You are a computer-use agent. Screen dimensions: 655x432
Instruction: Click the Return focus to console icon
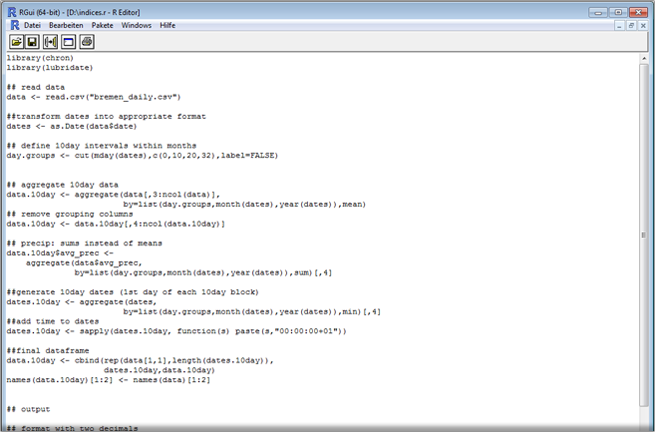[x=69, y=42]
